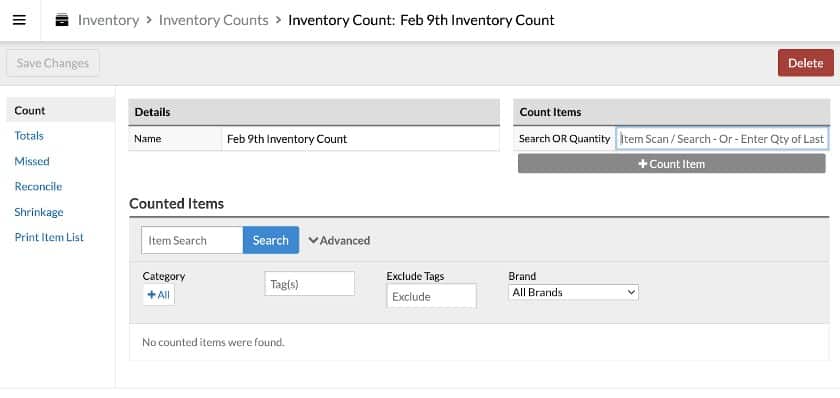Click the Save Changes button

pyautogui.click(x=52, y=63)
